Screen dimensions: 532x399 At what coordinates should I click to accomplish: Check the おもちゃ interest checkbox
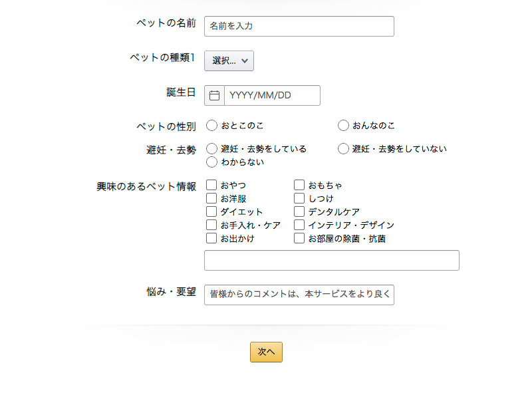point(299,185)
